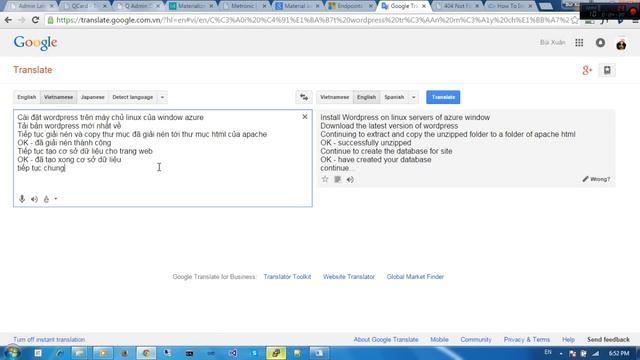Expand input tools dropdown arrow
This screenshot has width=640, height=360.
(x=56, y=199)
